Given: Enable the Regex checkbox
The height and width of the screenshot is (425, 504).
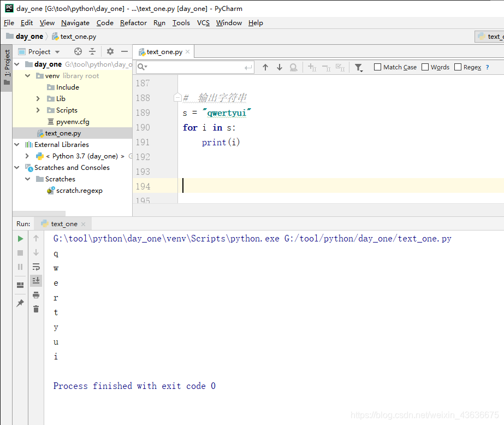Looking at the screenshot, I should (x=458, y=67).
